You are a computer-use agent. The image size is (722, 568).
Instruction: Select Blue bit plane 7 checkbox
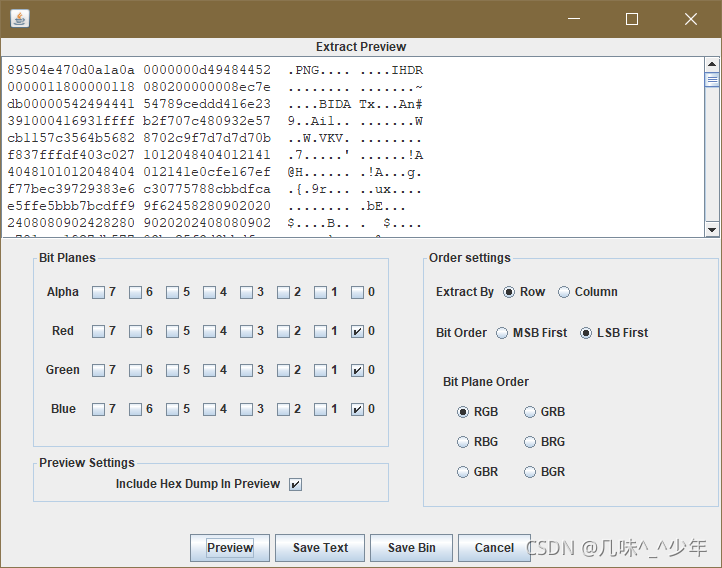pyautogui.click(x=98, y=410)
